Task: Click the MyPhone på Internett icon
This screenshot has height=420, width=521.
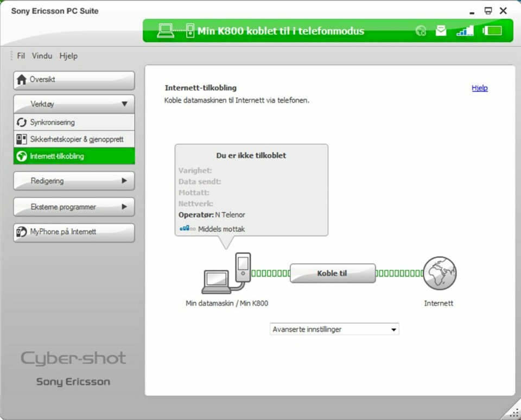Action: click(x=22, y=232)
